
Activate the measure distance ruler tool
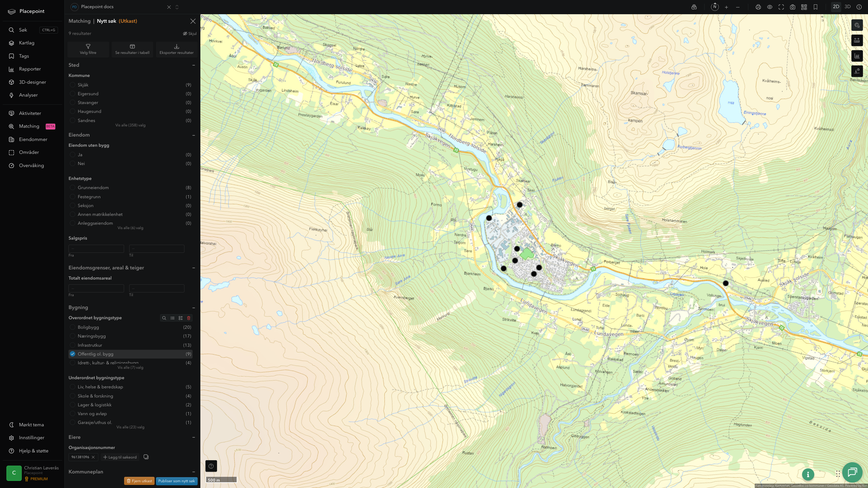click(x=857, y=40)
